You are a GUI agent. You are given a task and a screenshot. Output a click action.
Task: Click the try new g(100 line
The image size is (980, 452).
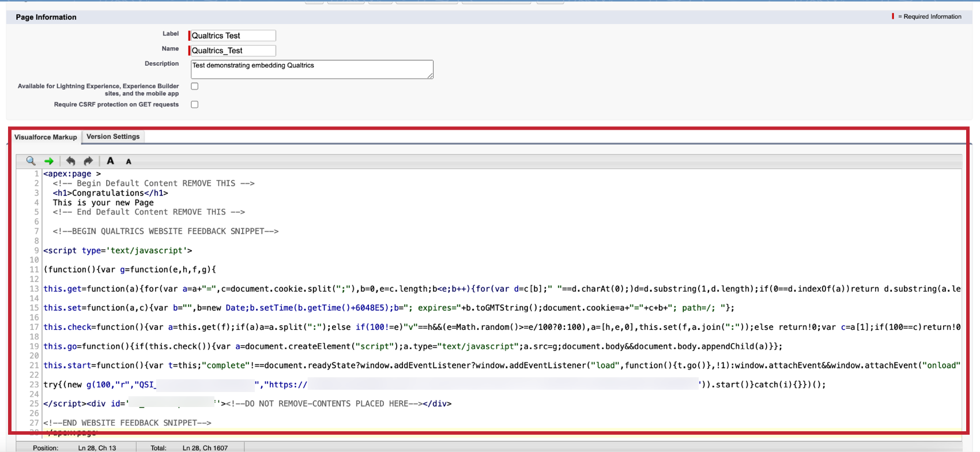pos(434,385)
